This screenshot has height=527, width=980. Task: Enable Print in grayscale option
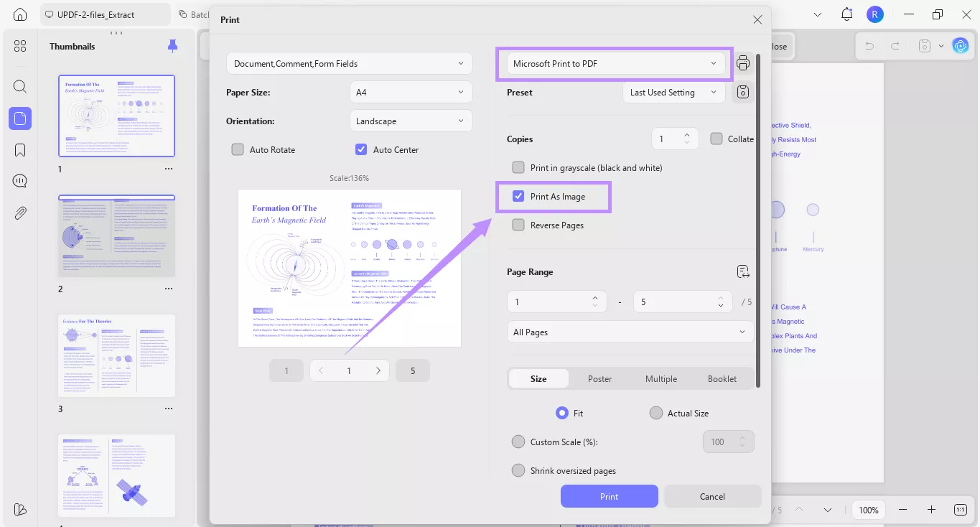pyautogui.click(x=518, y=167)
